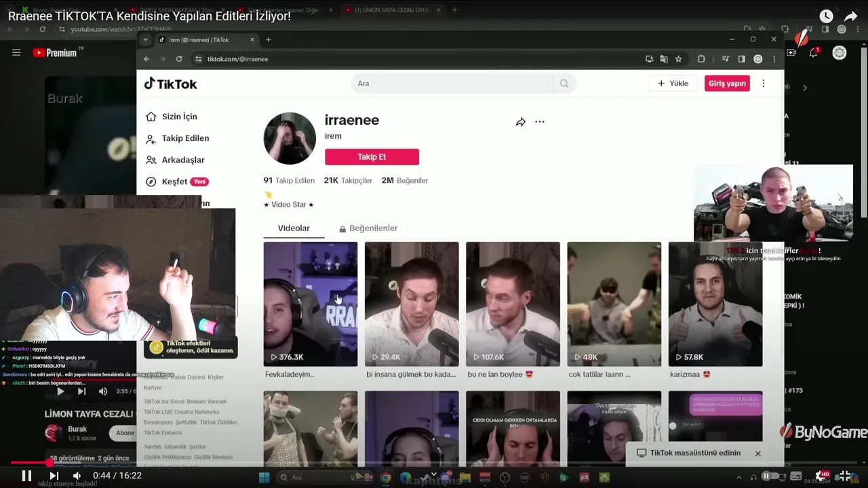Image resolution: width=868 pixels, height=488 pixels.
Task: Select the irem (@irraenee) TikTok tab
Action: (205, 39)
